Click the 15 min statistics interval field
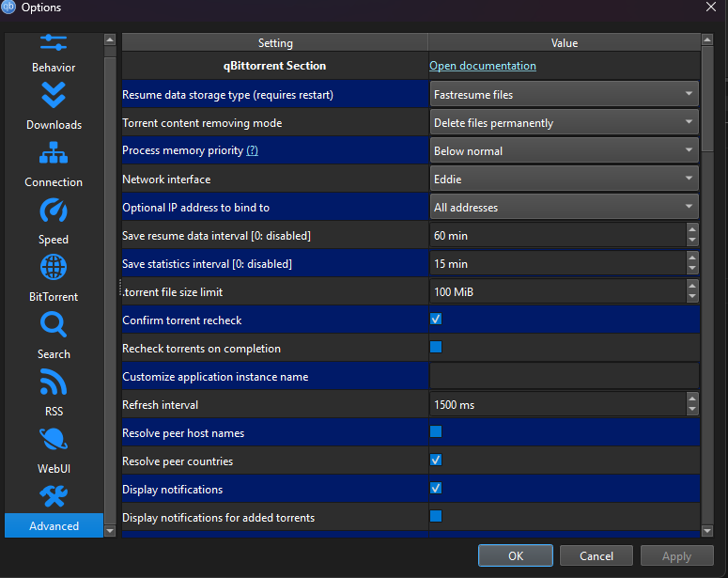Image resolution: width=728 pixels, height=578 pixels. (558, 263)
